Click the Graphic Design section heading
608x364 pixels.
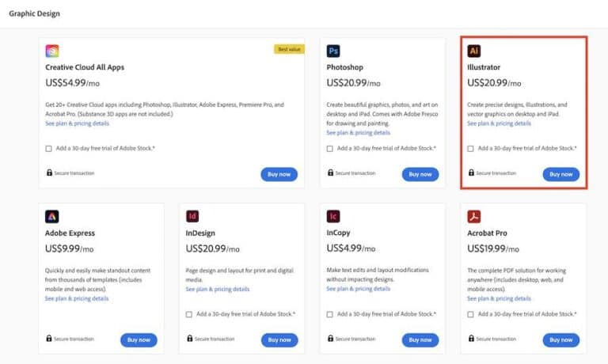(x=34, y=13)
